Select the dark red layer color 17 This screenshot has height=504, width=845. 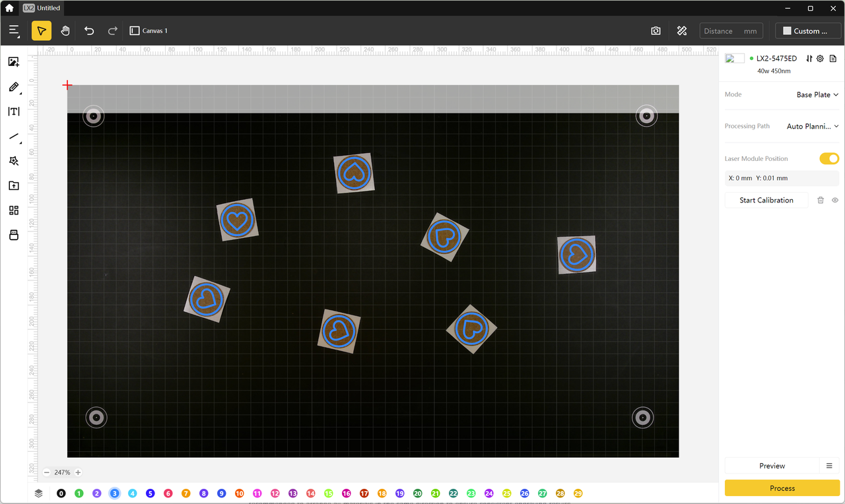click(364, 493)
